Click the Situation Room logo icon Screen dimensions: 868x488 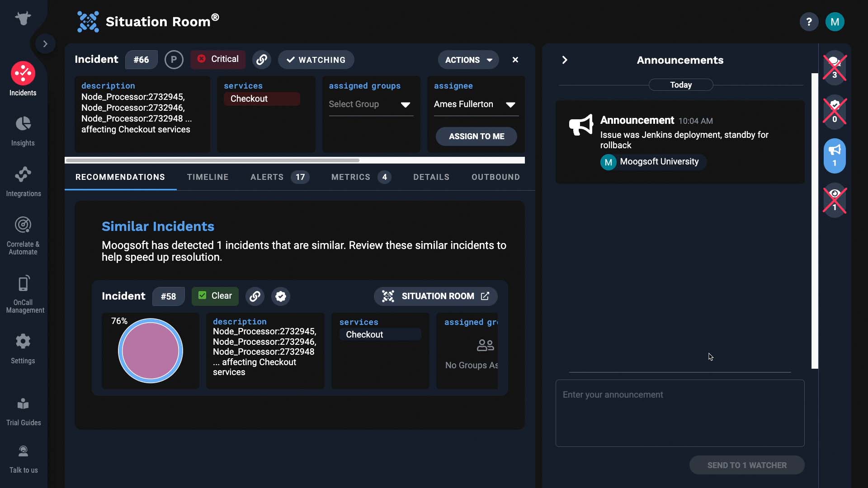point(88,22)
